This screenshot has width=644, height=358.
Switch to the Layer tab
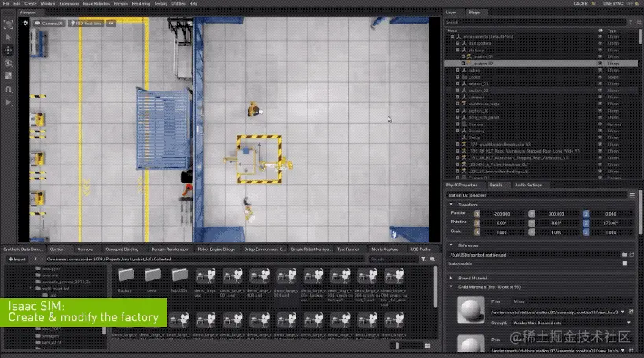point(451,13)
